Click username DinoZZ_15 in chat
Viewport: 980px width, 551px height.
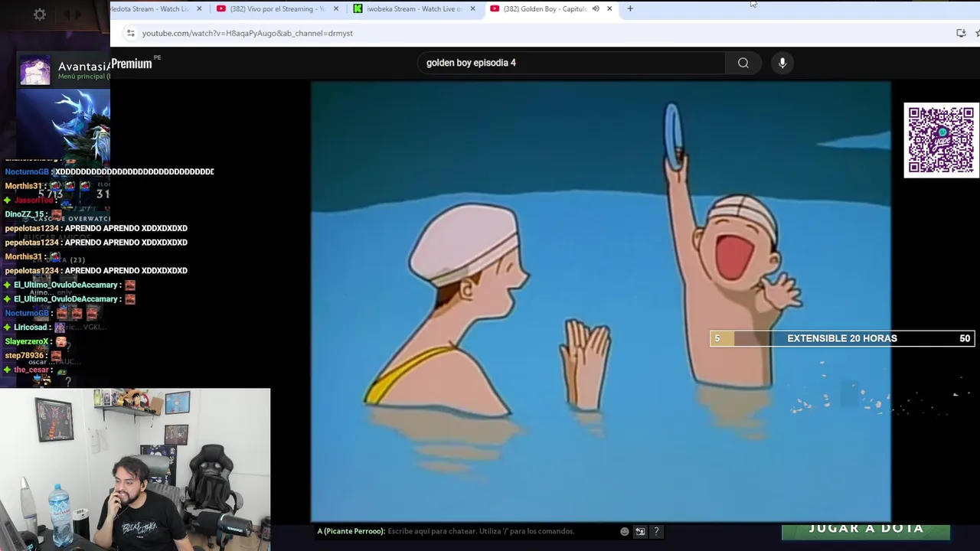[x=24, y=214]
